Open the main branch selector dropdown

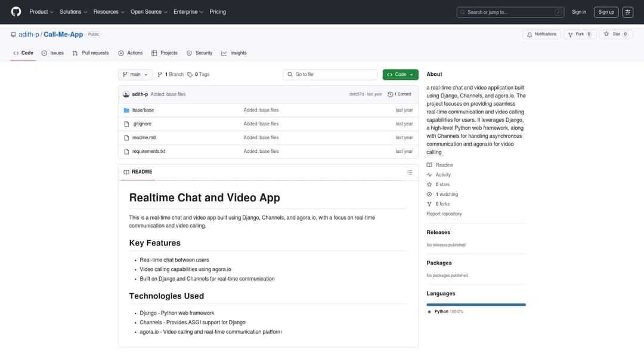coord(135,75)
